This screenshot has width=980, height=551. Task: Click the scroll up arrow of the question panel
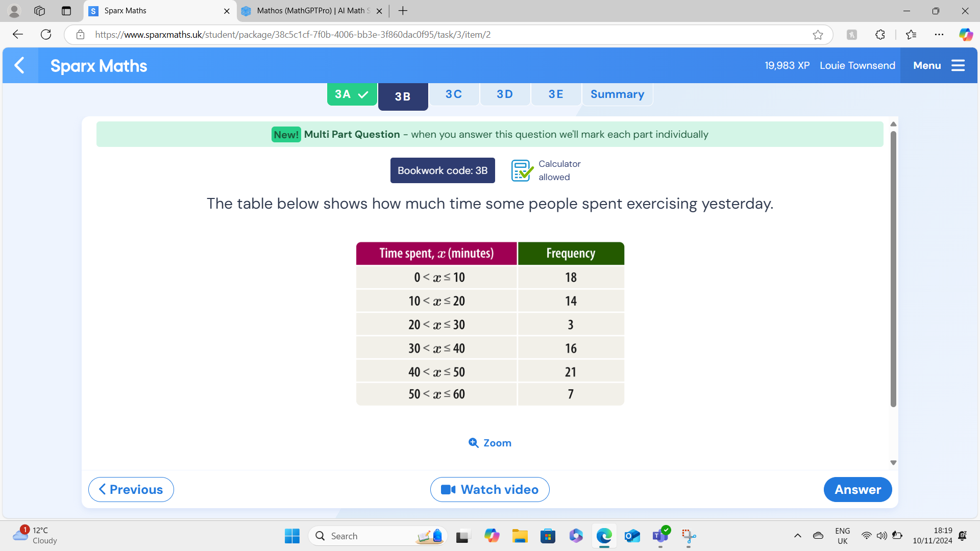[893, 124]
